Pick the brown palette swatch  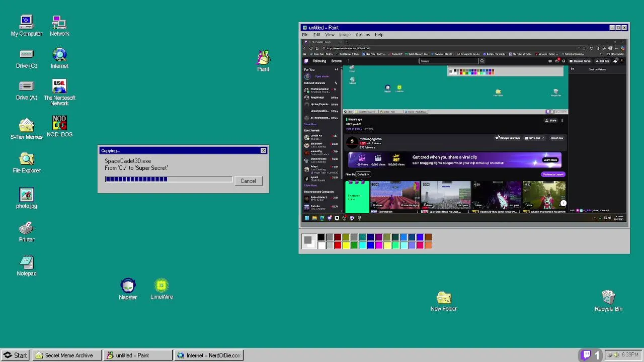tap(428, 237)
